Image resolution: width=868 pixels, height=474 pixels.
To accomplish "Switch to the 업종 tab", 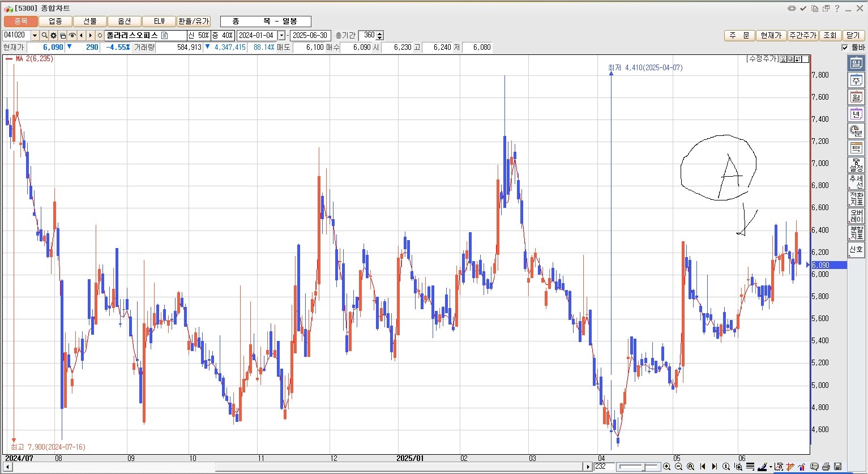I will click(x=55, y=21).
